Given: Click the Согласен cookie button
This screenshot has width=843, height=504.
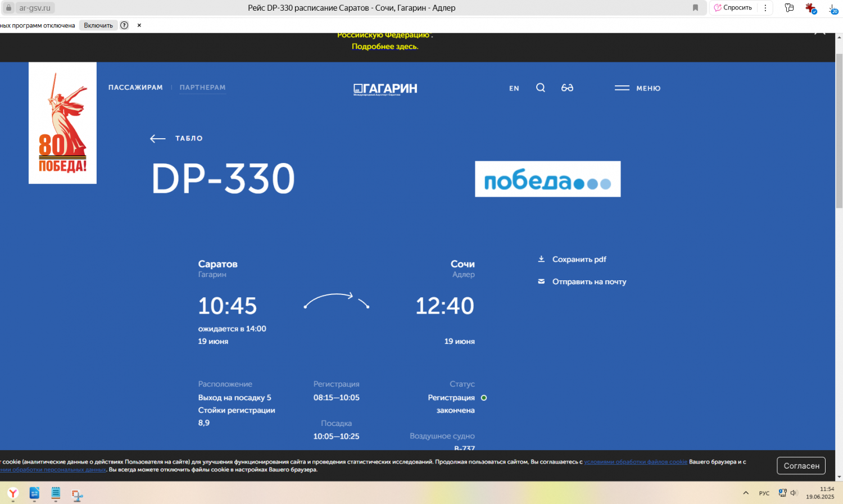Looking at the screenshot, I should pos(801,466).
